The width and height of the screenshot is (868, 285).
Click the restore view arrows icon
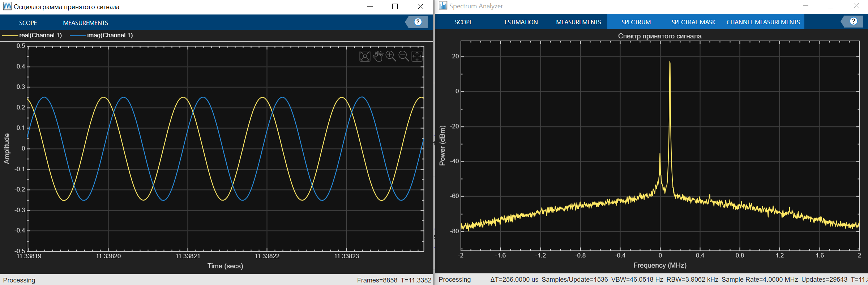[417, 56]
